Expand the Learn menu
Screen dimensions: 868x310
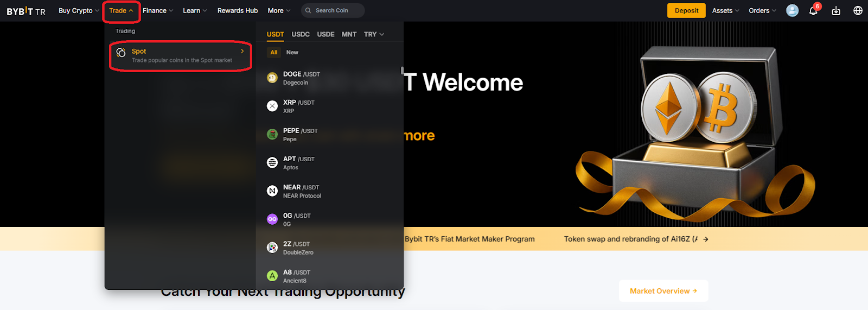tap(195, 10)
